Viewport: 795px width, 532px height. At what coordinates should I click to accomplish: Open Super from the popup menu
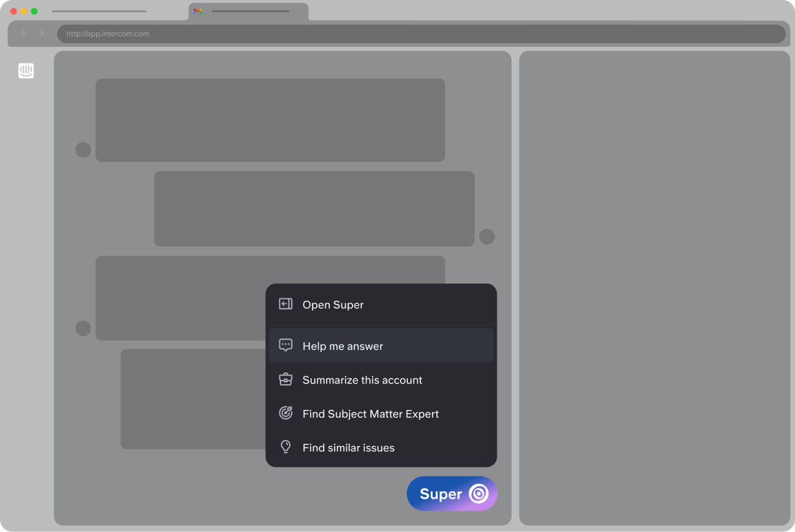(381, 305)
